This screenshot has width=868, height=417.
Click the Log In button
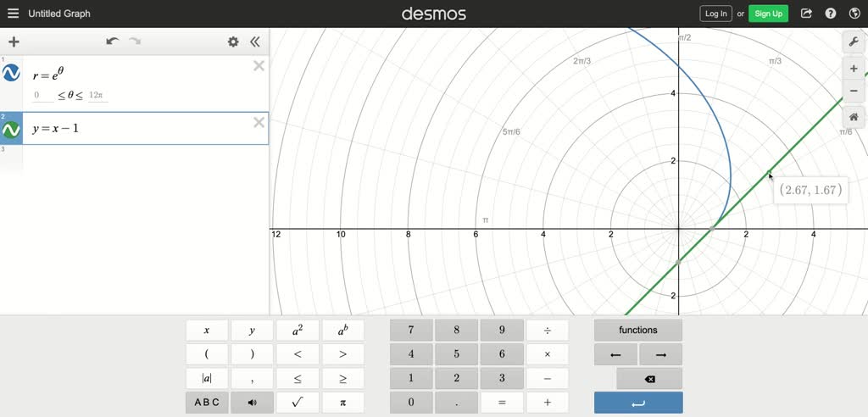click(715, 14)
